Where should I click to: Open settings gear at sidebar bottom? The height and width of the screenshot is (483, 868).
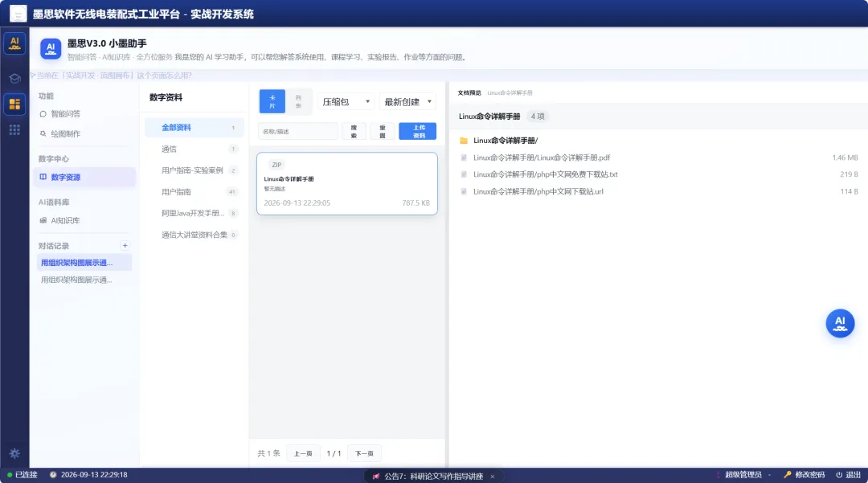coord(14,453)
